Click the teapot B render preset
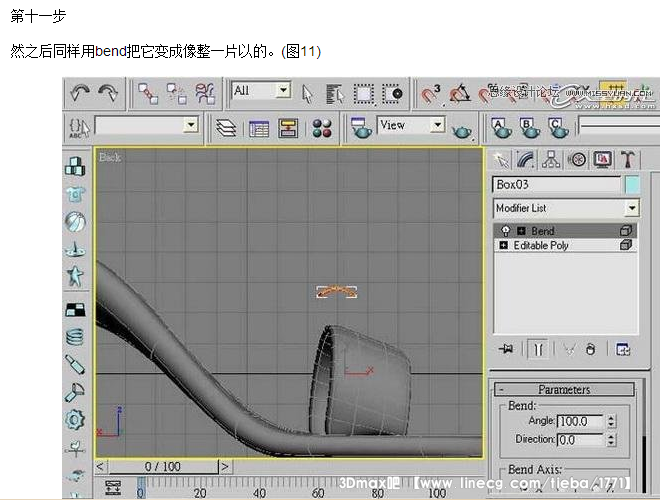 pos(530,128)
